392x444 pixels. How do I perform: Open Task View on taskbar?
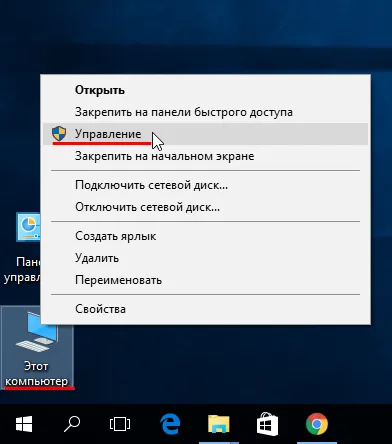click(120, 424)
